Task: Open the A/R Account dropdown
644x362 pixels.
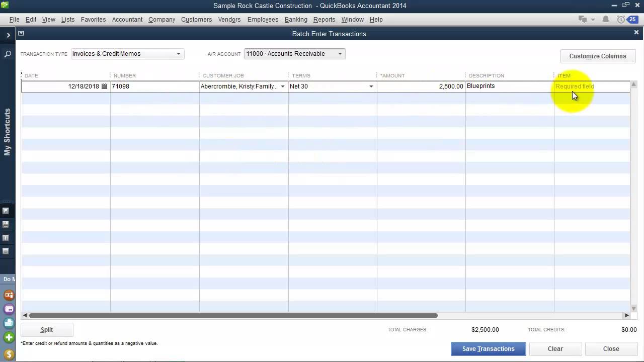Action: (x=294, y=54)
